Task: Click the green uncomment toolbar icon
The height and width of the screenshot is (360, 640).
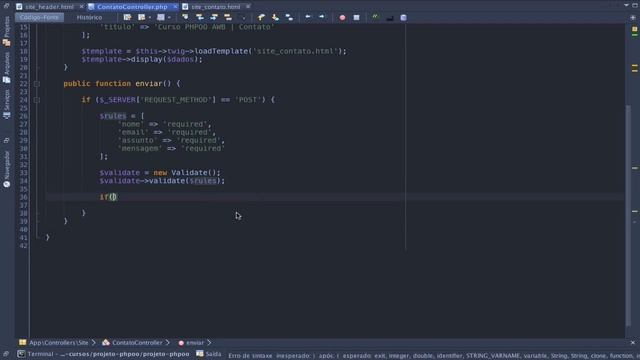Action: pyautogui.click(x=375, y=17)
